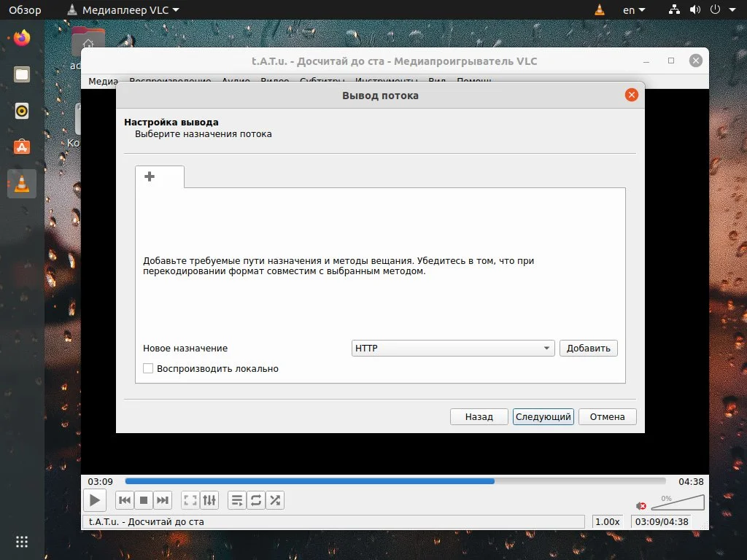Show the playlist view
This screenshot has height=560, width=747.
click(x=236, y=500)
